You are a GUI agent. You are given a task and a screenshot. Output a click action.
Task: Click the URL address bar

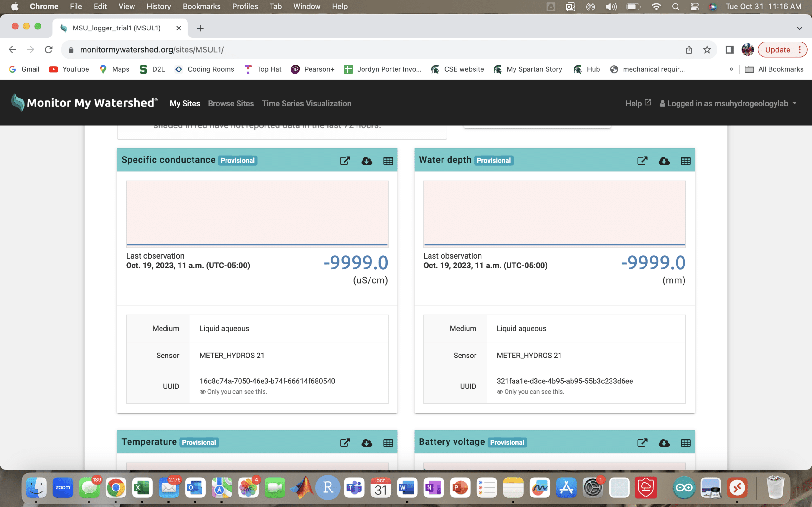[x=369, y=50]
